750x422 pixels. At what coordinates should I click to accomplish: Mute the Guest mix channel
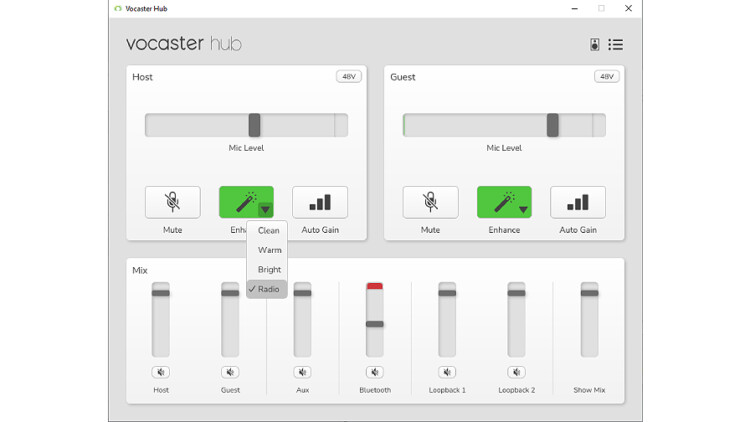pyautogui.click(x=230, y=372)
